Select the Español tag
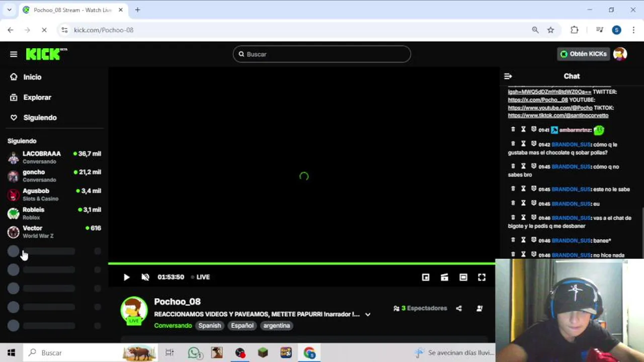 [x=242, y=326]
